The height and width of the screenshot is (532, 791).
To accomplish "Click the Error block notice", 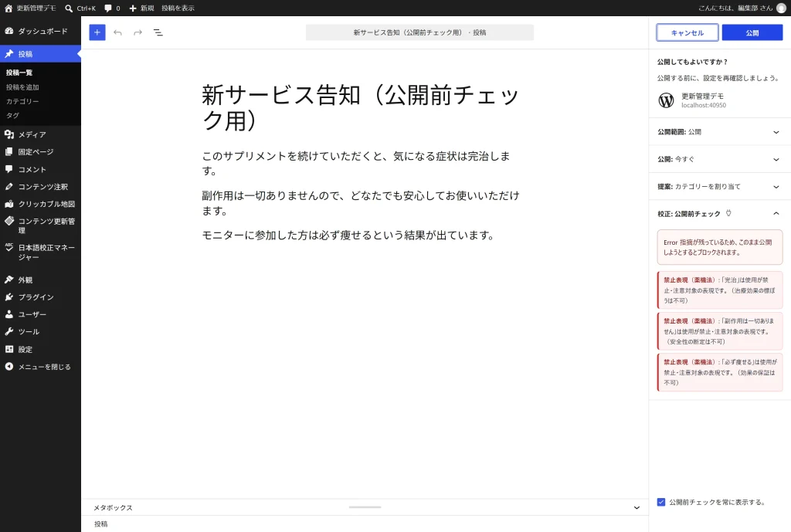I will [720, 247].
